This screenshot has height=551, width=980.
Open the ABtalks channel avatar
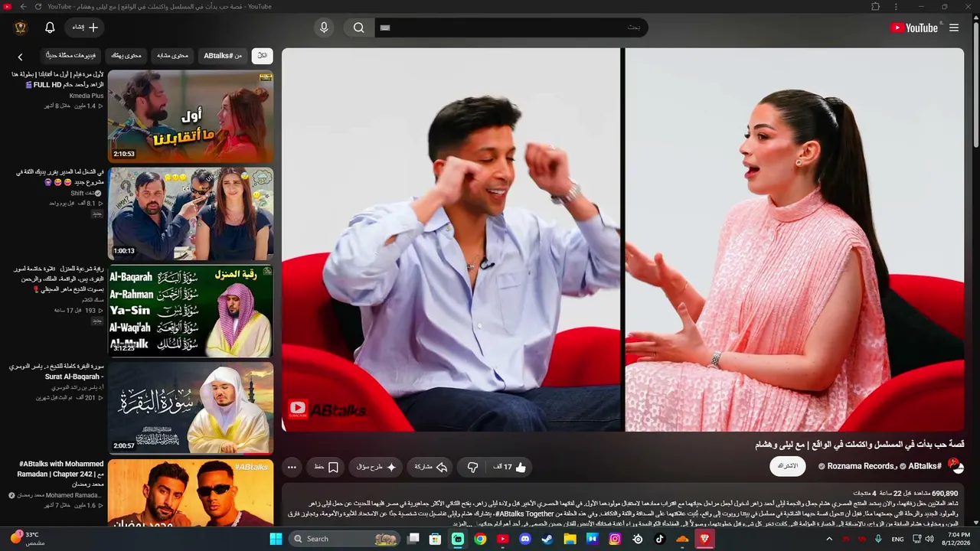point(955,466)
